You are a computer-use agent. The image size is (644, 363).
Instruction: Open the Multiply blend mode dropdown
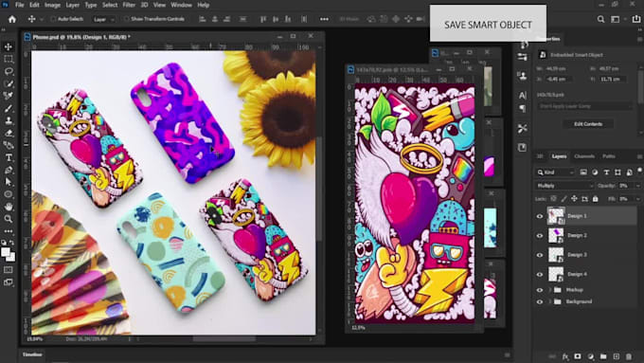coord(564,186)
